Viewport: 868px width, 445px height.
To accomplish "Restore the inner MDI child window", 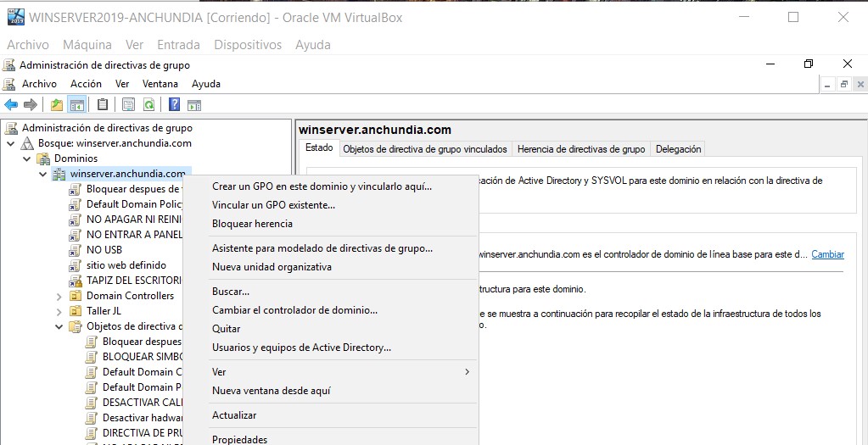I will pyautogui.click(x=844, y=85).
